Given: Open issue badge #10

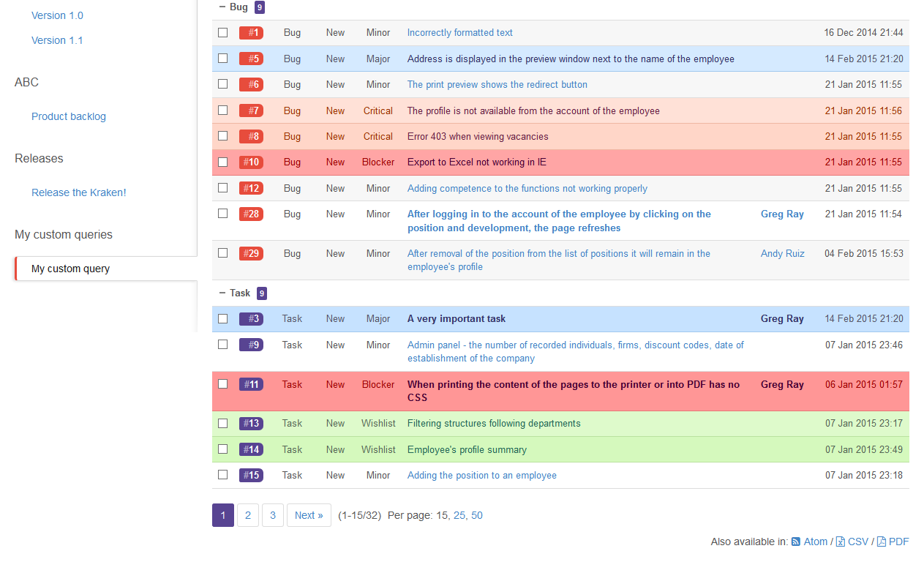Looking at the screenshot, I should click(x=251, y=162).
